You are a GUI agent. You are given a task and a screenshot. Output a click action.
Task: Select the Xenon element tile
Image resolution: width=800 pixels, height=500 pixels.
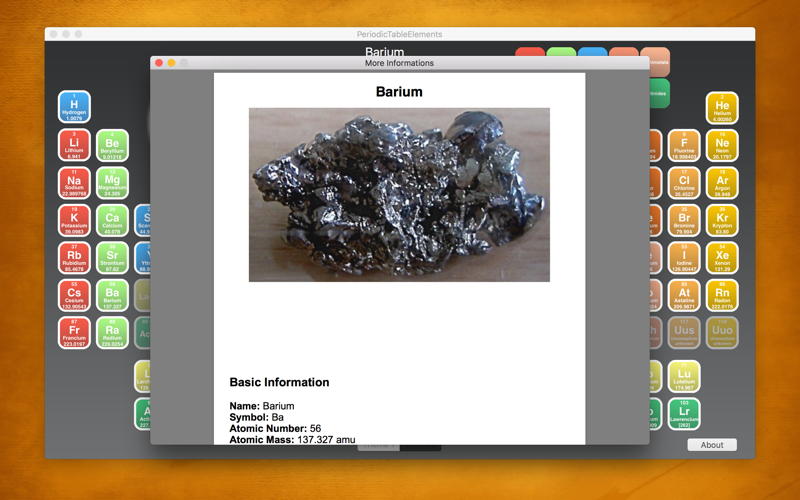(722, 258)
